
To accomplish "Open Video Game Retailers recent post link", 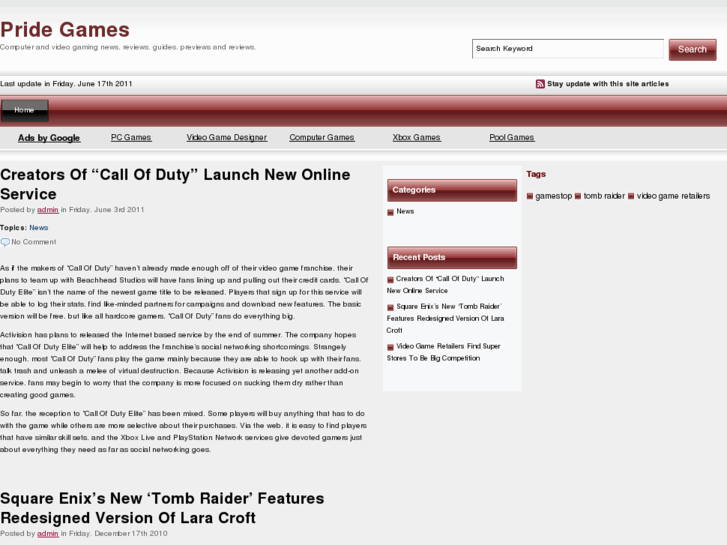I will 444,353.
